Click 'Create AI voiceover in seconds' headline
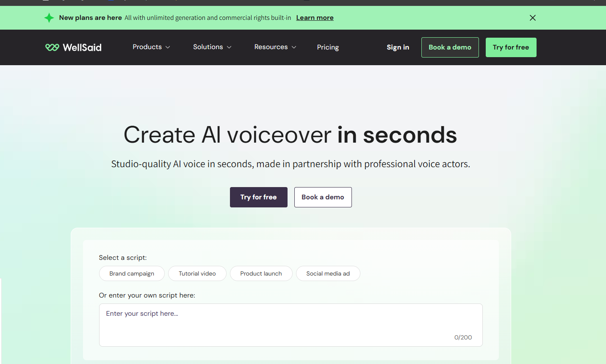Viewport: 606px width, 364px height. pyautogui.click(x=290, y=135)
